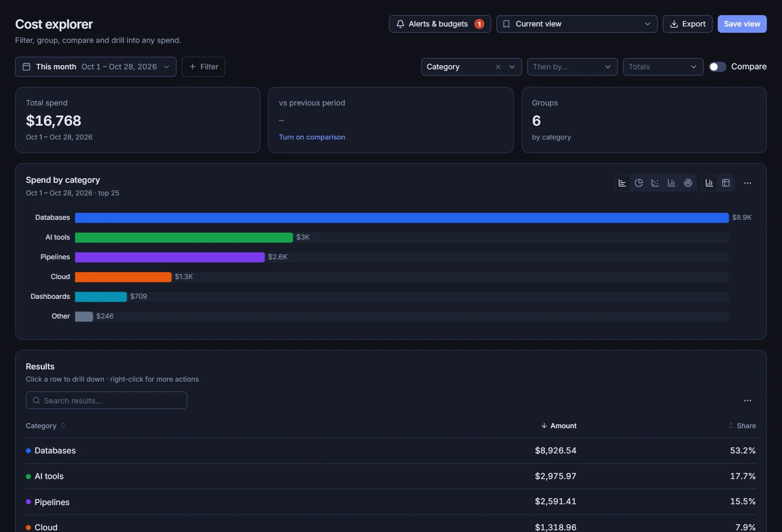Click the orange Cloud bar in chart
The height and width of the screenshot is (532, 782).
coord(123,277)
